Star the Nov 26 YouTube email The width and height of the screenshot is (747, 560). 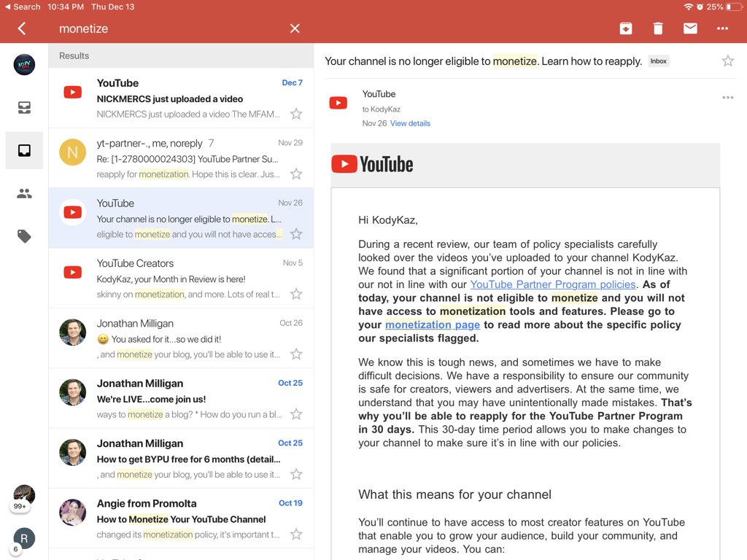pyautogui.click(x=296, y=234)
